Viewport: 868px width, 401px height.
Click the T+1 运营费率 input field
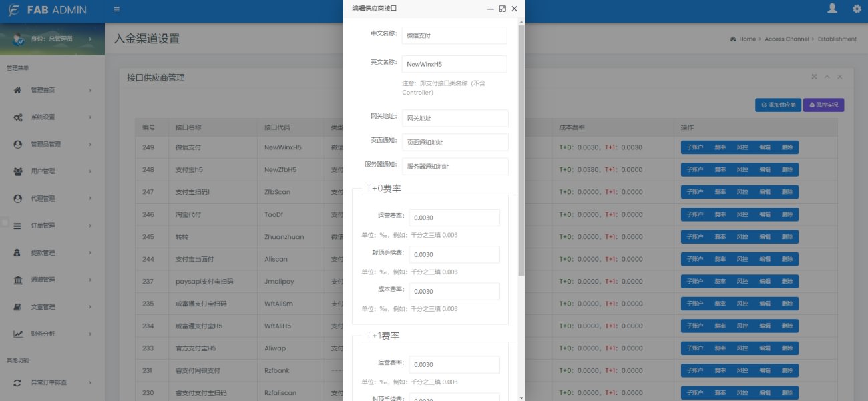click(455, 364)
